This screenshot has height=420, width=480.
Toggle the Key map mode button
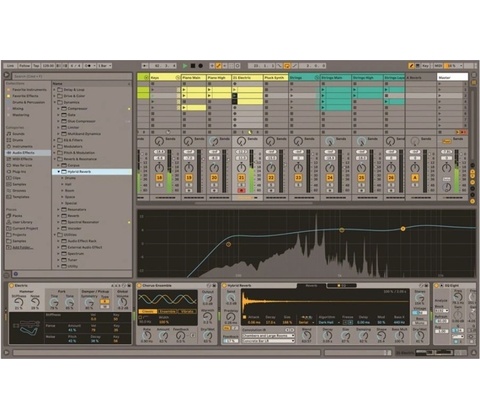point(425,66)
